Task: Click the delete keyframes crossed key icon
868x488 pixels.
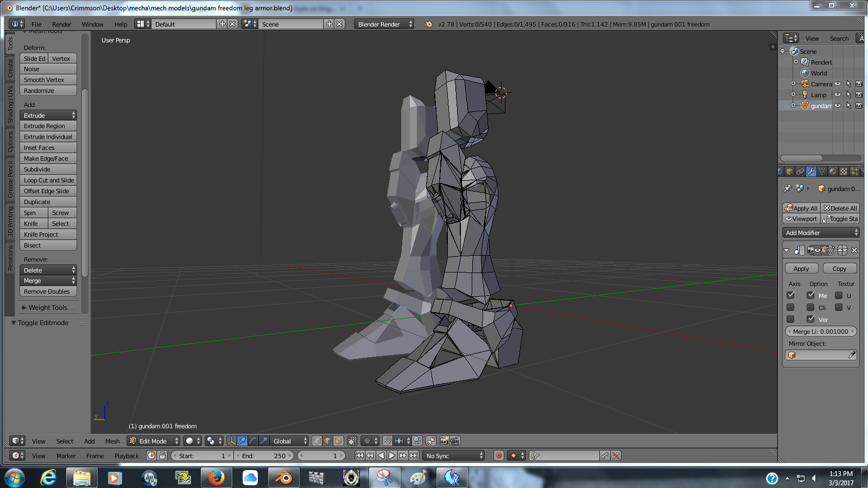Action: (x=616, y=455)
